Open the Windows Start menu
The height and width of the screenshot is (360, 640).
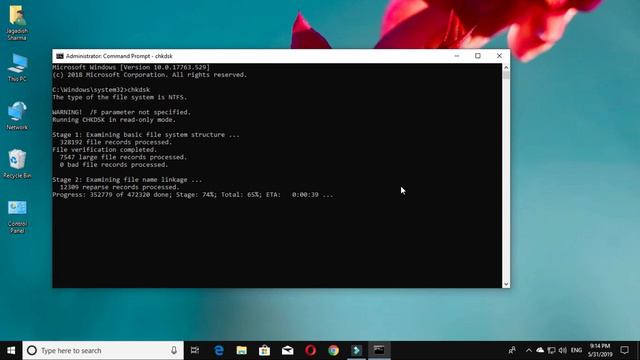pyautogui.click(x=11, y=351)
